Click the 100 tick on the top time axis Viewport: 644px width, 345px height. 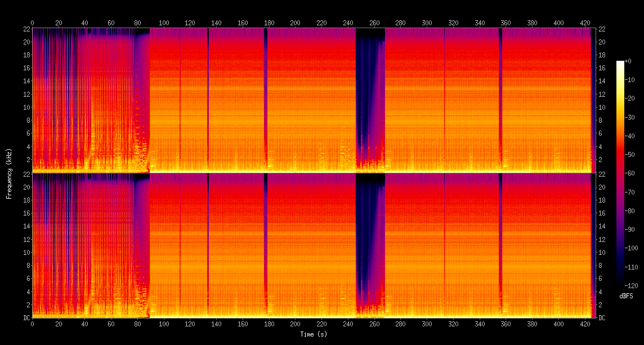point(164,23)
